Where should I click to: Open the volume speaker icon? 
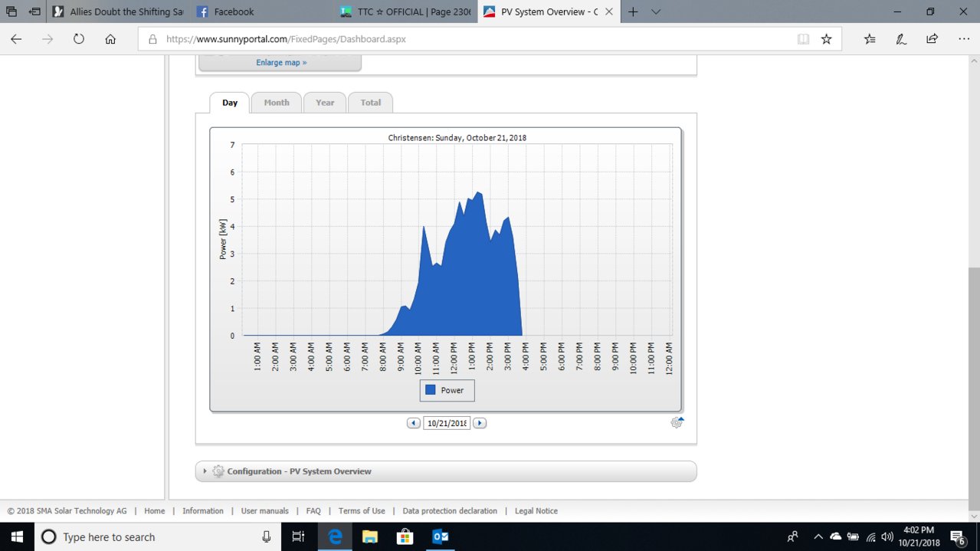887,537
